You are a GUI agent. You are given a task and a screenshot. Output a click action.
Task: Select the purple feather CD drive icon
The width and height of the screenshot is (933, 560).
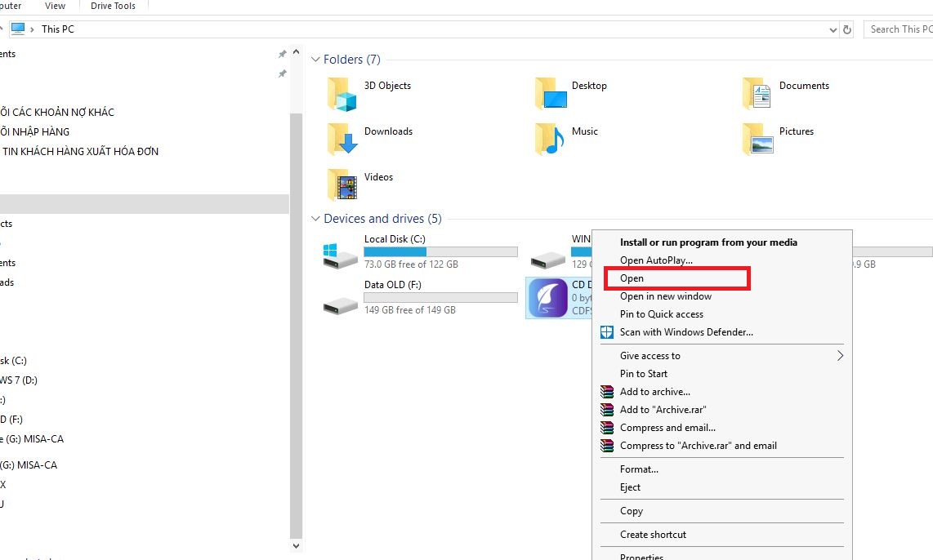[x=548, y=298]
